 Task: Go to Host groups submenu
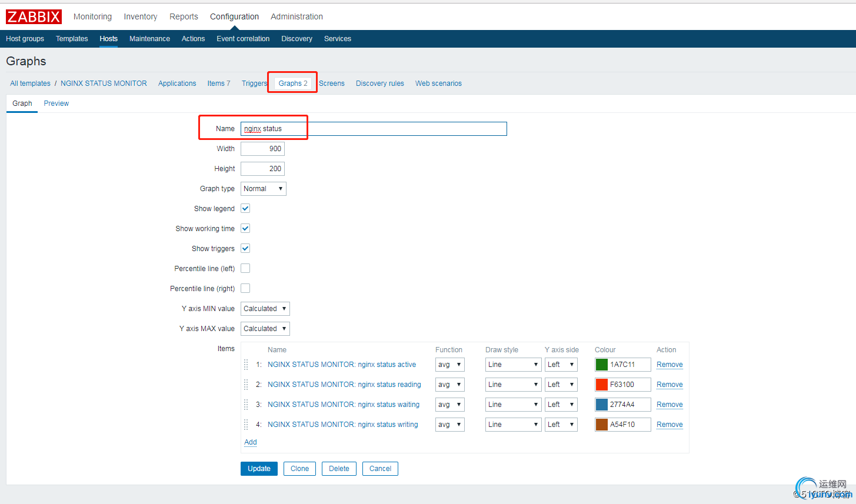click(25, 39)
